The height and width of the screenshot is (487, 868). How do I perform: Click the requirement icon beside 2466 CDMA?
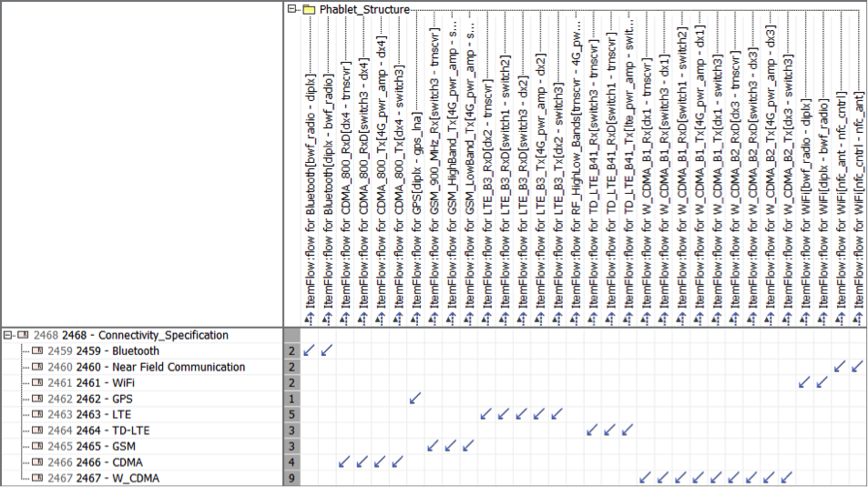pos(37,462)
